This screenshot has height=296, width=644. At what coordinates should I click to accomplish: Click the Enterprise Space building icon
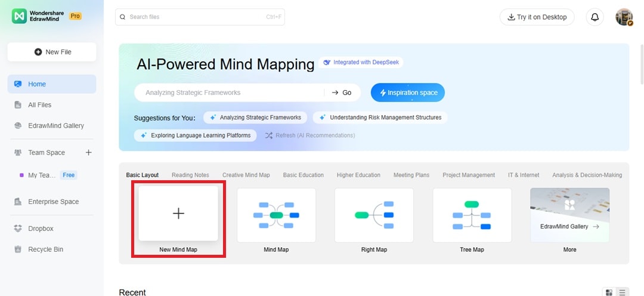[18, 202]
